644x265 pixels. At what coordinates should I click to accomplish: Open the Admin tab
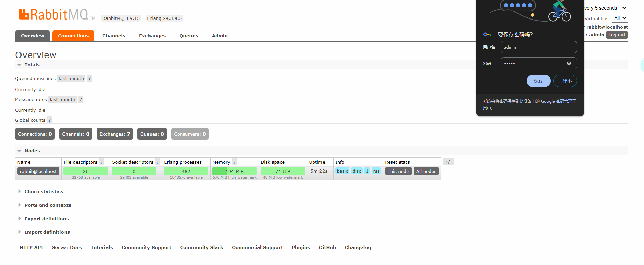click(220, 36)
